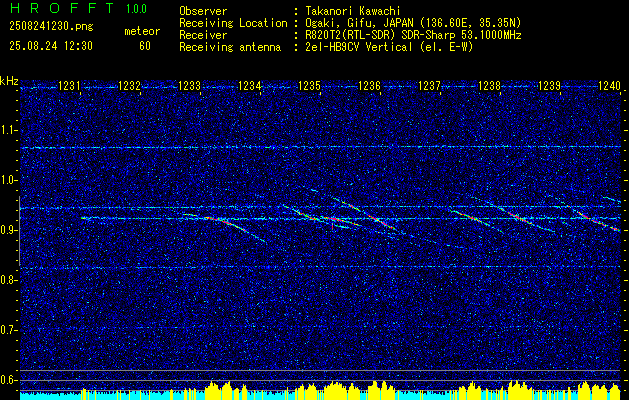The width and height of the screenshot is (629, 400).
Task: Click receiver value R820T2(RTL-SDR) SDR-Sharp 53.1000MHz
Action: (412, 35)
